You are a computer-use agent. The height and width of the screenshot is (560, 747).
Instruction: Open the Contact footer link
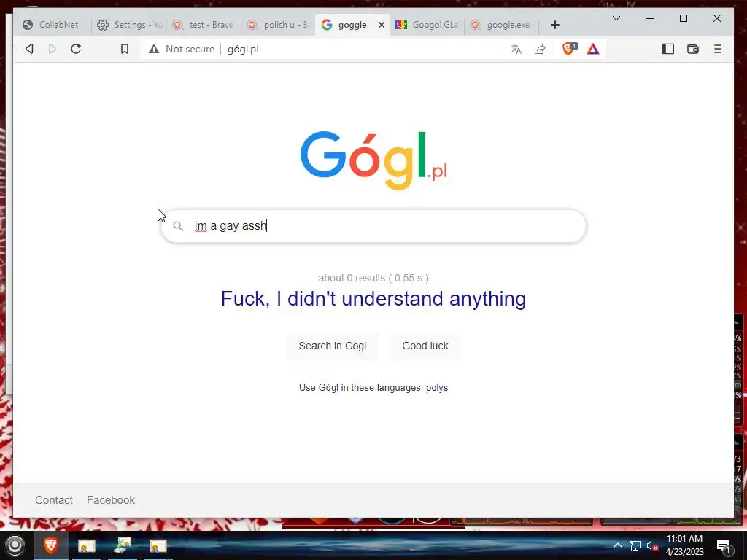(54, 500)
